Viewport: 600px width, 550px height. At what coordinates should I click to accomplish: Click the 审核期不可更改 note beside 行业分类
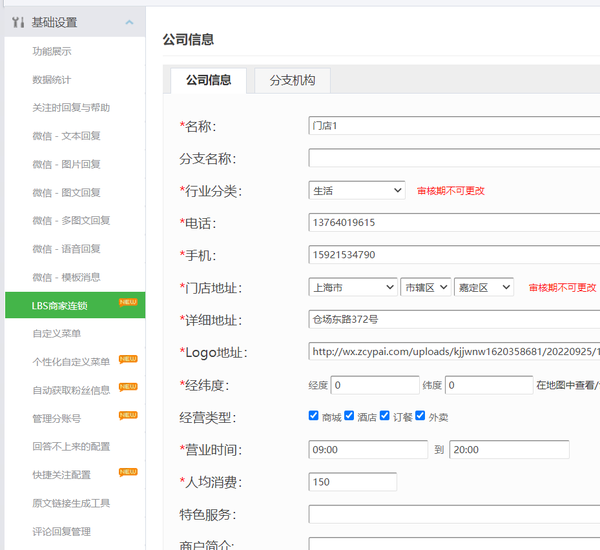(451, 191)
